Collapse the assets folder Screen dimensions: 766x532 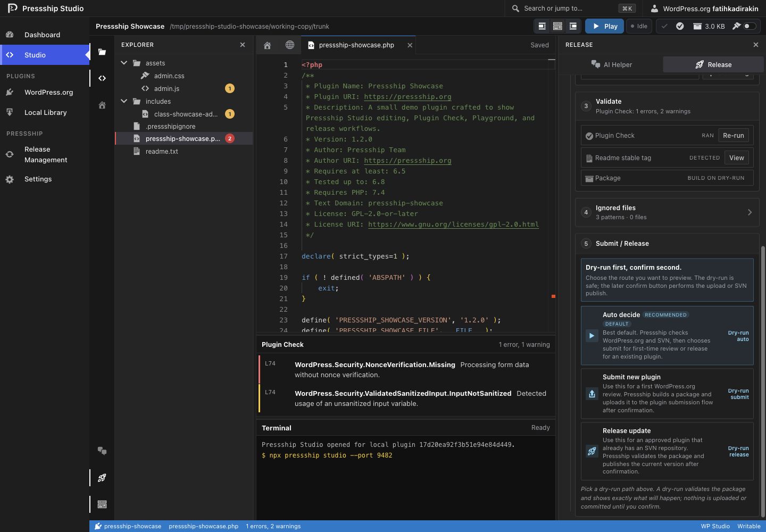(x=124, y=63)
